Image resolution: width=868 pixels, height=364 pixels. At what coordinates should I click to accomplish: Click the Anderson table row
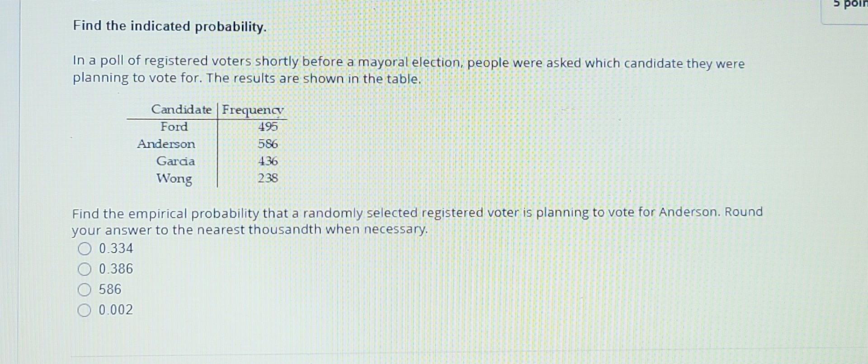click(166, 144)
